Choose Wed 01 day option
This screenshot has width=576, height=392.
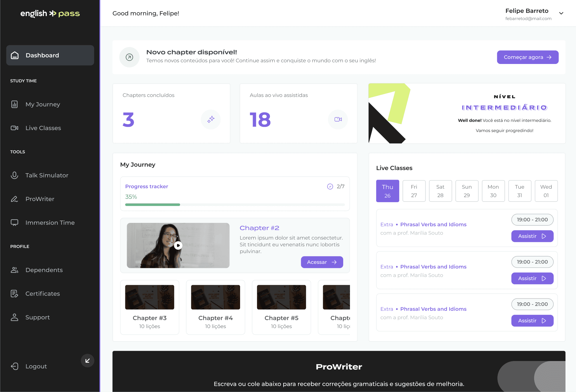pyautogui.click(x=546, y=191)
